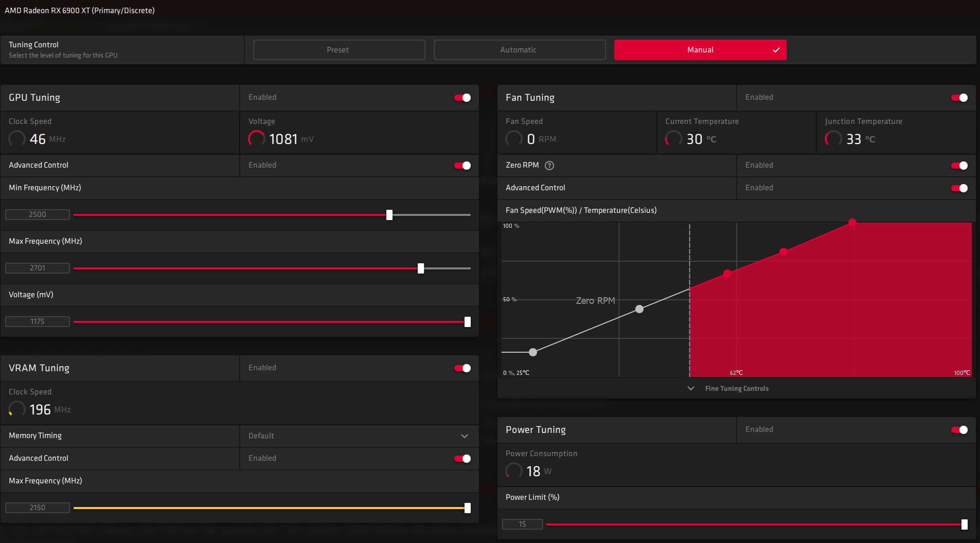Click the GPU Max Frequency slider handle

click(x=421, y=268)
